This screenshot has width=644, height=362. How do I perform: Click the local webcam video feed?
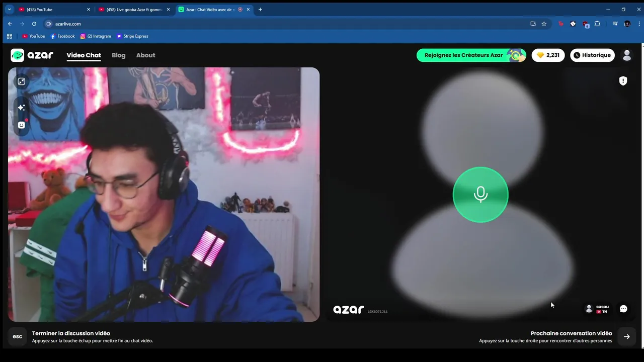point(164,195)
